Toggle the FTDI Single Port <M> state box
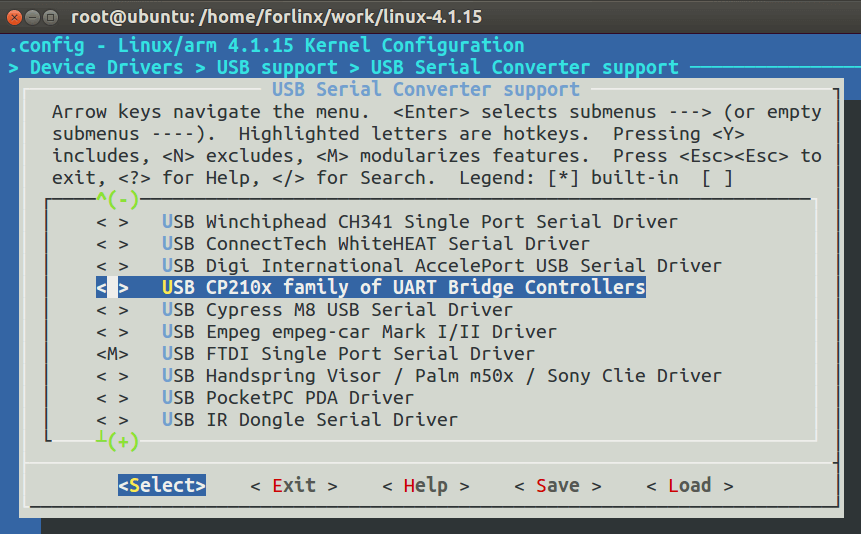 click(113, 354)
